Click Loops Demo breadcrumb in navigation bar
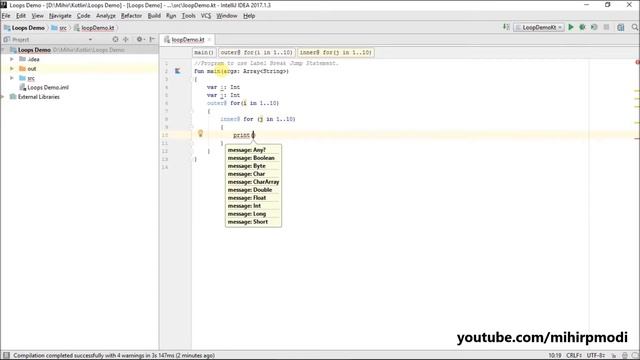This screenshot has width=640, height=360. point(24,28)
